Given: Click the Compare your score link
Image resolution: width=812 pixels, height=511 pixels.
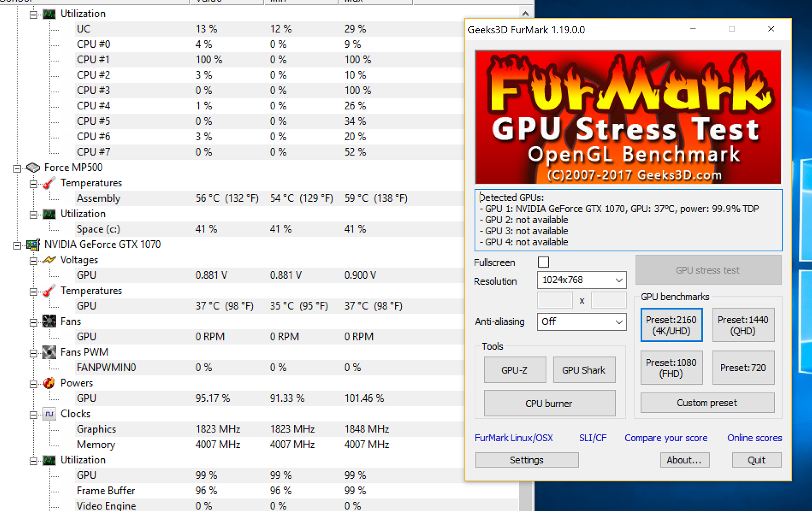Looking at the screenshot, I should pos(666,438).
